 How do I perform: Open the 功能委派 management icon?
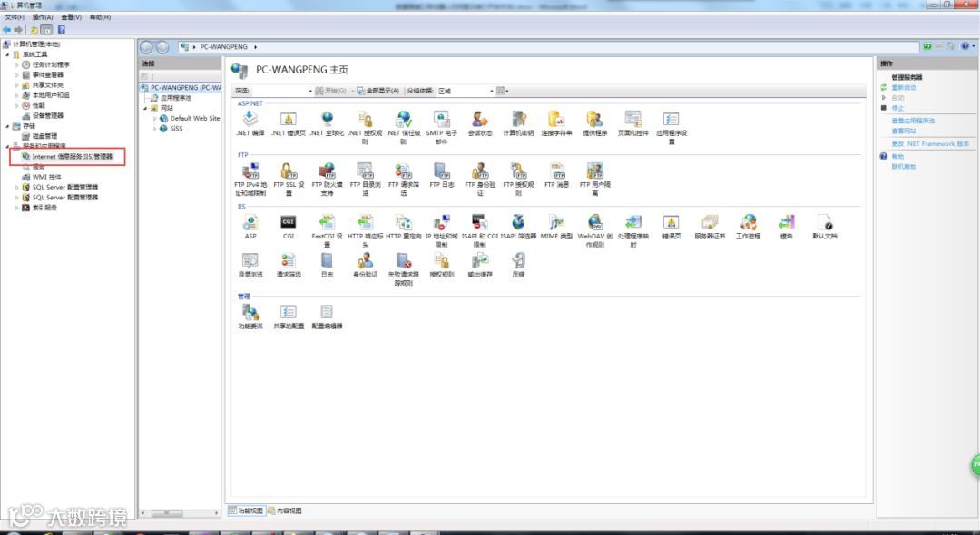click(x=250, y=312)
